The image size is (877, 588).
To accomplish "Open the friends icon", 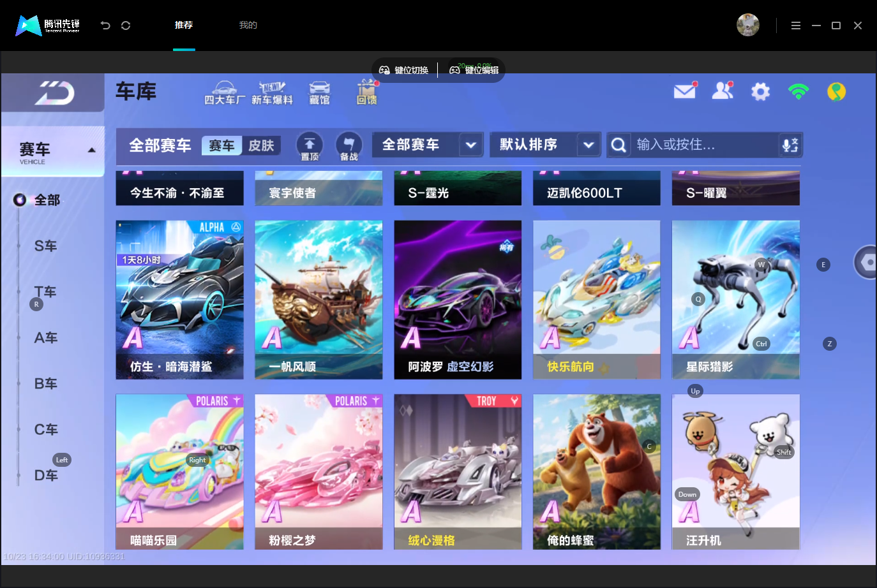I will point(723,91).
